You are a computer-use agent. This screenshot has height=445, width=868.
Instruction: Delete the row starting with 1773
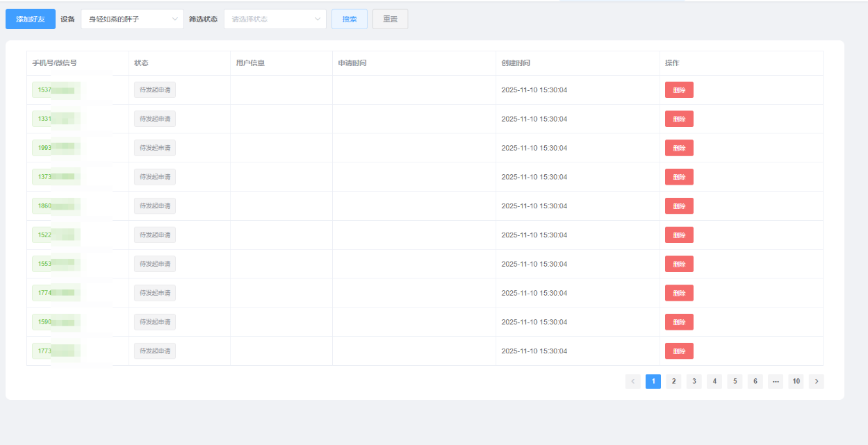pyautogui.click(x=679, y=351)
